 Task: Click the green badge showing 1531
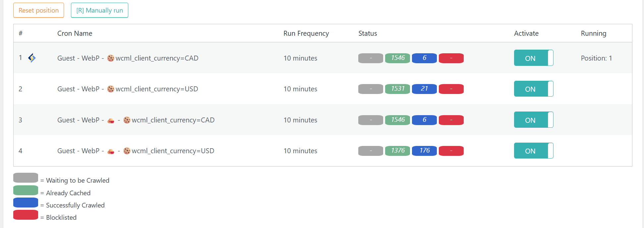click(x=397, y=89)
